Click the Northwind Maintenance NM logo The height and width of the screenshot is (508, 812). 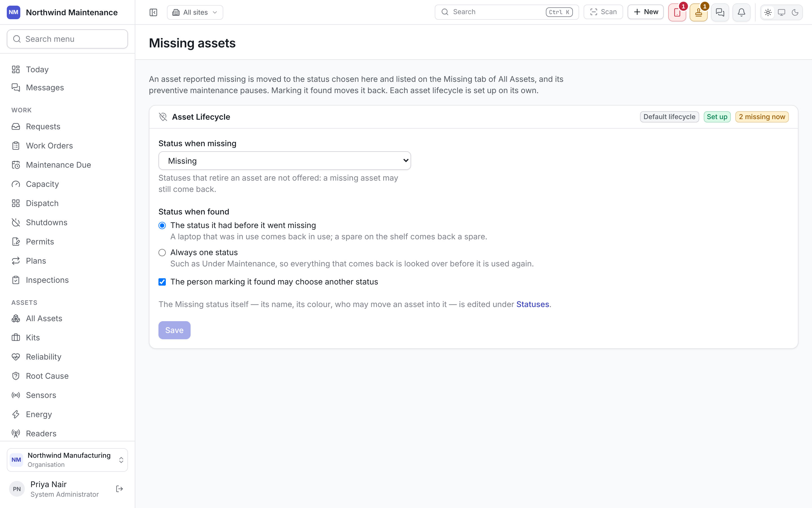coord(14,12)
